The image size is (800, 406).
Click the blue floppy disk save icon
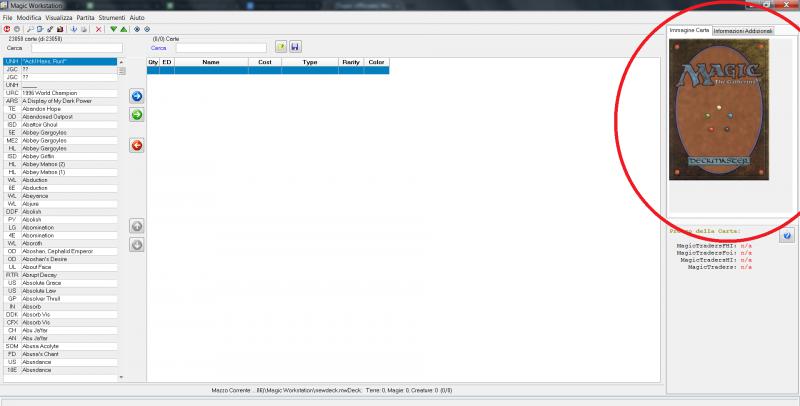point(296,47)
